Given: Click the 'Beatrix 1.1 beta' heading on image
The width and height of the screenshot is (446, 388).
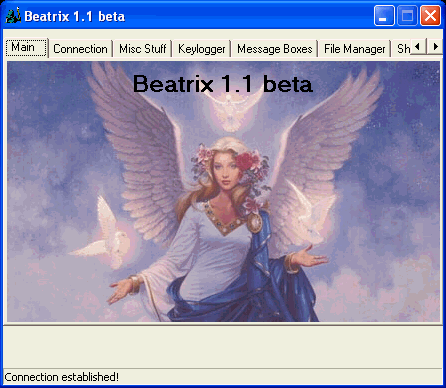Looking at the screenshot, I should tap(223, 83).
